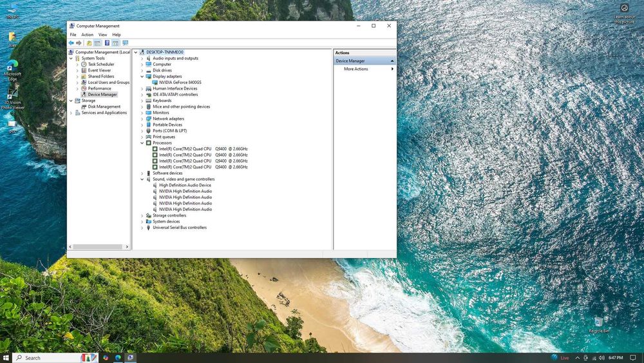Click Learn about this picture on desktop

[624, 13]
